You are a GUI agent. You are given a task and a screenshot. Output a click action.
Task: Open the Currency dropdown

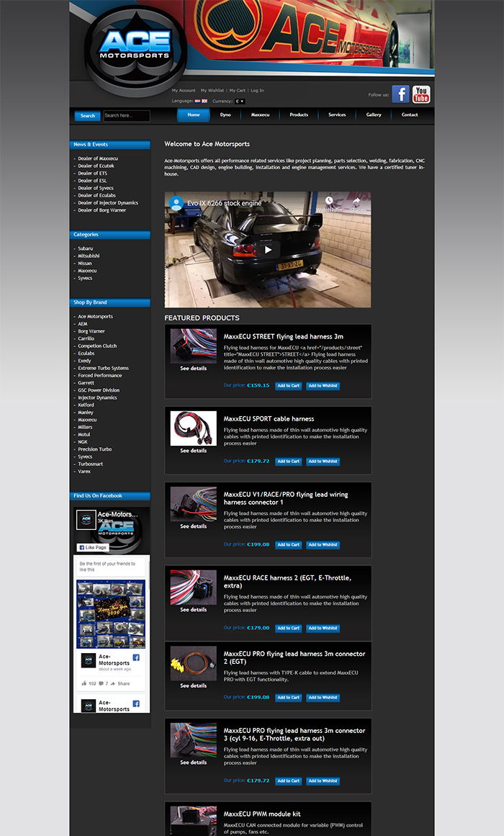(240, 102)
